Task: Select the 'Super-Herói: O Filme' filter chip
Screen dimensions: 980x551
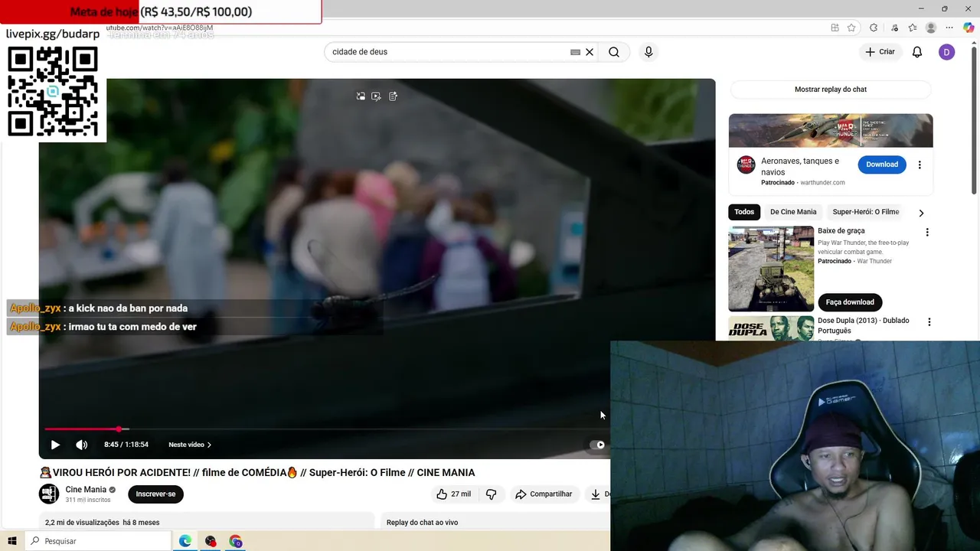Action: click(866, 212)
